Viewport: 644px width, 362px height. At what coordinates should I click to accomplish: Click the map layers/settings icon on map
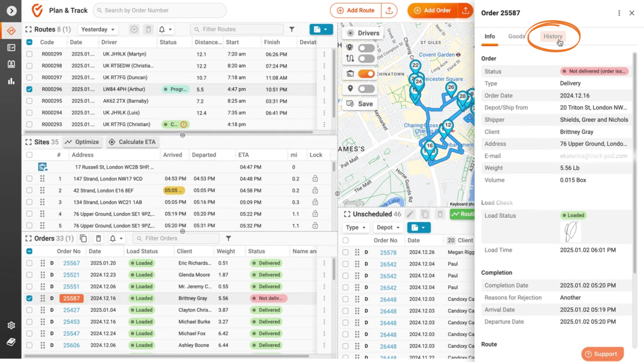click(351, 104)
